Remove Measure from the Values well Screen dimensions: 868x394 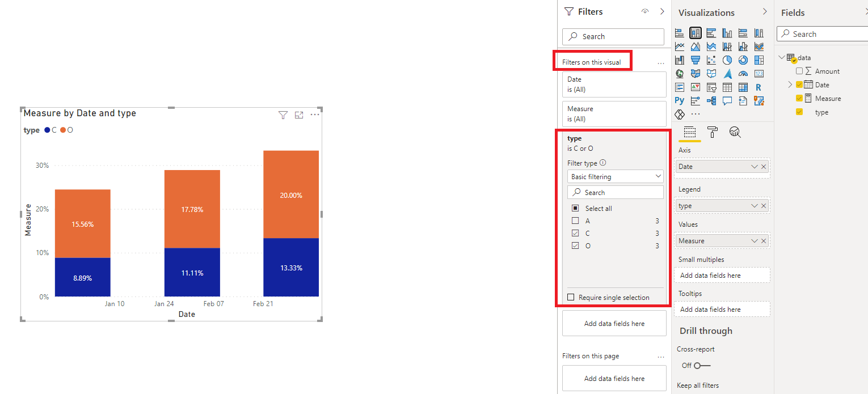click(764, 241)
